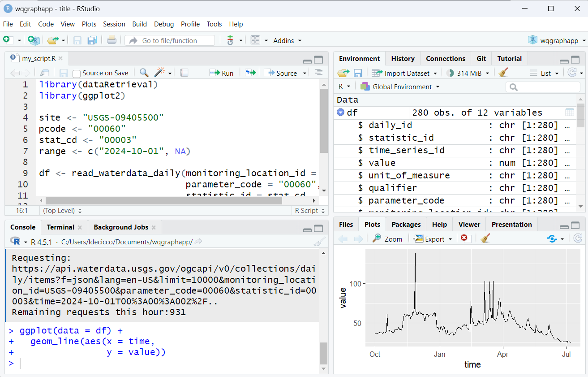The image size is (588, 377).
Task: Click the Go to file/function field
Action: tap(170, 40)
